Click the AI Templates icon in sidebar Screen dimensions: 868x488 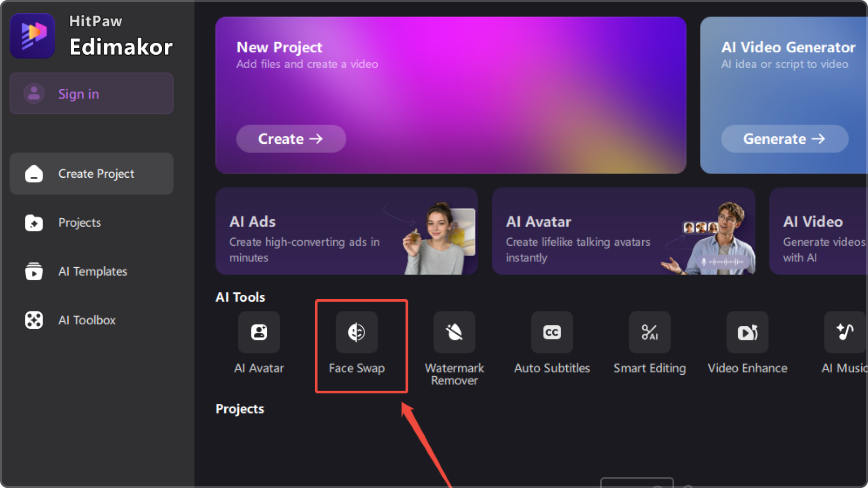tap(34, 271)
